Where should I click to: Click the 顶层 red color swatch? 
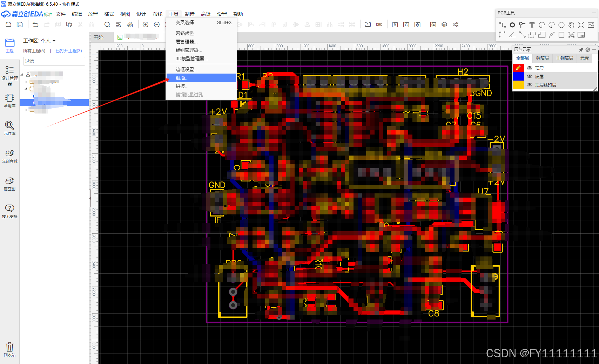[x=518, y=68]
